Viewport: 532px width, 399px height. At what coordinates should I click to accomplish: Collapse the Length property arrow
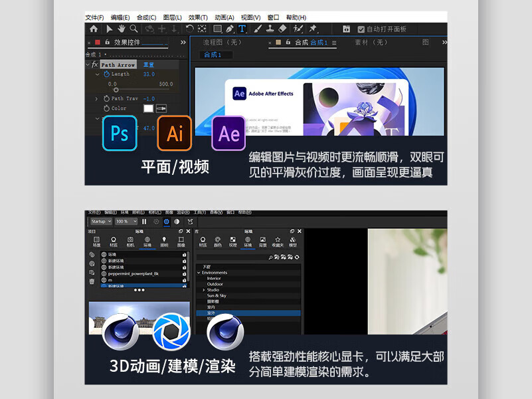(x=98, y=74)
